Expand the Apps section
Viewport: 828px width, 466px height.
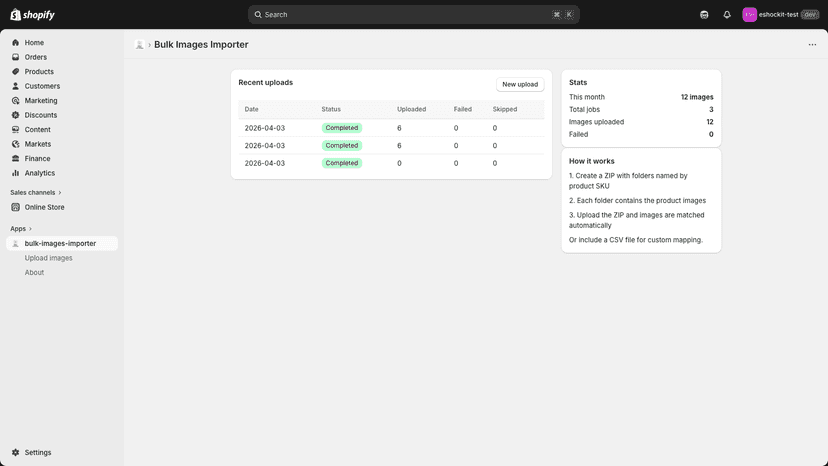click(21, 229)
